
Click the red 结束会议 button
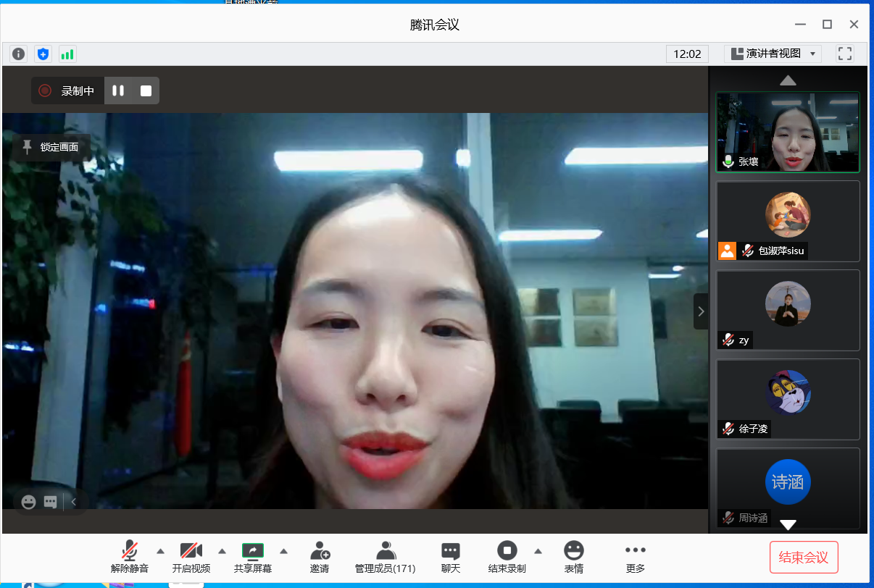pos(803,557)
